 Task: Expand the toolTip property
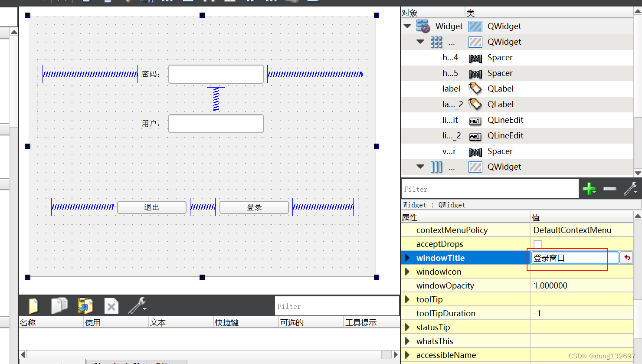coord(407,299)
